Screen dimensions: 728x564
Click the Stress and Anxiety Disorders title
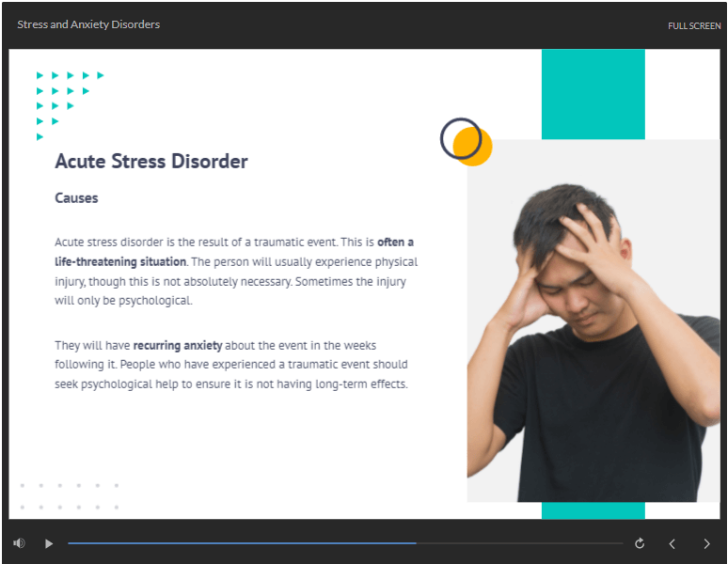(x=88, y=24)
